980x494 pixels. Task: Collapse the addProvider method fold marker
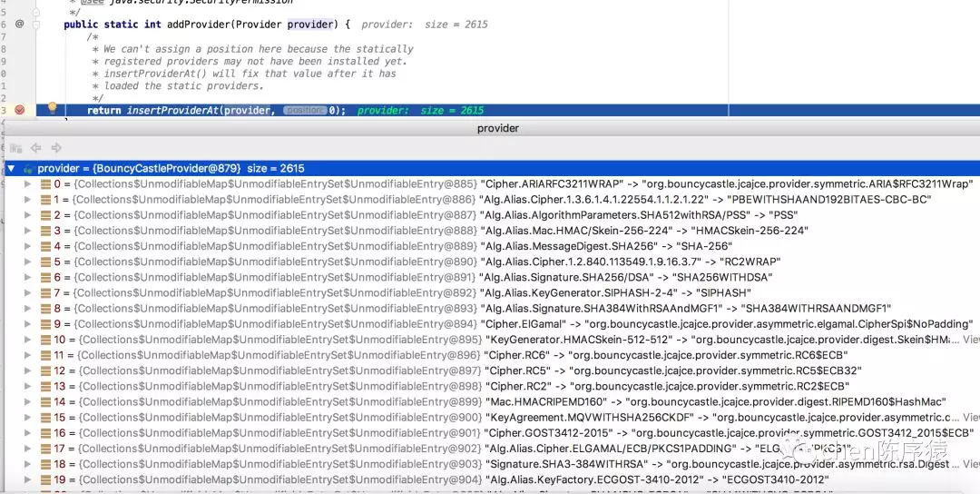click(36, 25)
